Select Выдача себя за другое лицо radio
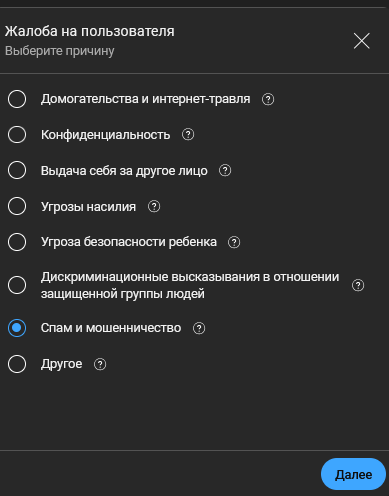 click(17, 170)
